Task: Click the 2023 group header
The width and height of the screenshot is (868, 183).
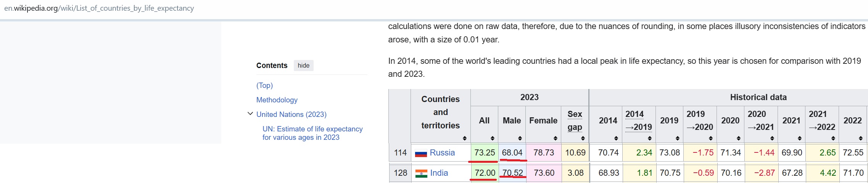Action: (530, 97)
